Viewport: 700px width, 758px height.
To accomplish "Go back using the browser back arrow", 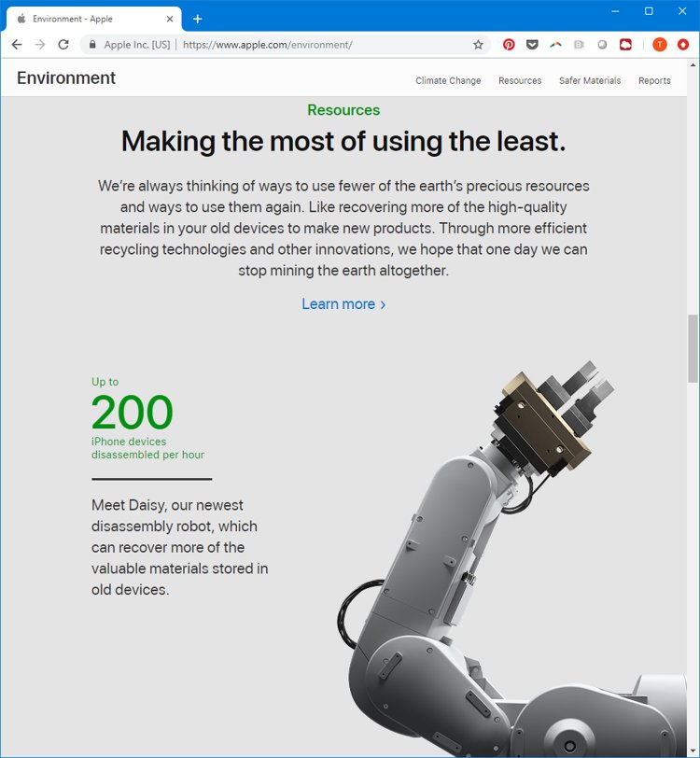I will click(x=17, y=45).
